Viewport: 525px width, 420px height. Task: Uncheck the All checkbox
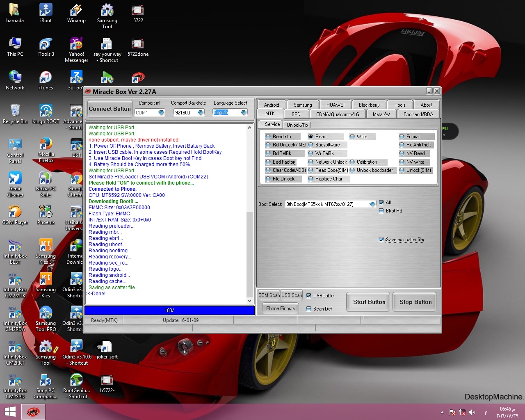(x=381, y=203)
